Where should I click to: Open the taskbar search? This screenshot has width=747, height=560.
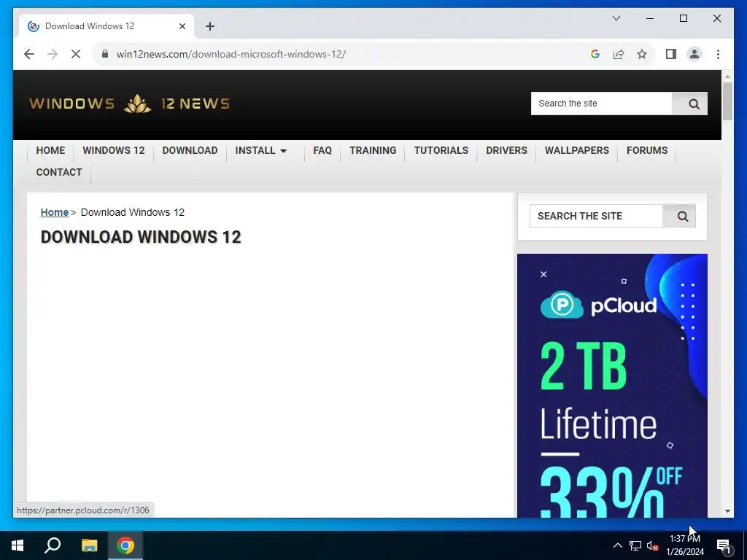click(x=53, y=545)
